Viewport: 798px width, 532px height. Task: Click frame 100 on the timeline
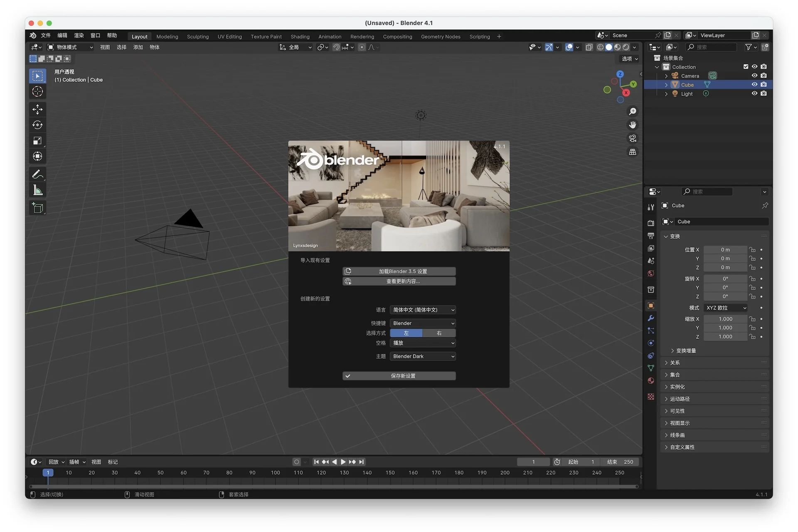pyautogui.click(x=275, y=473)
